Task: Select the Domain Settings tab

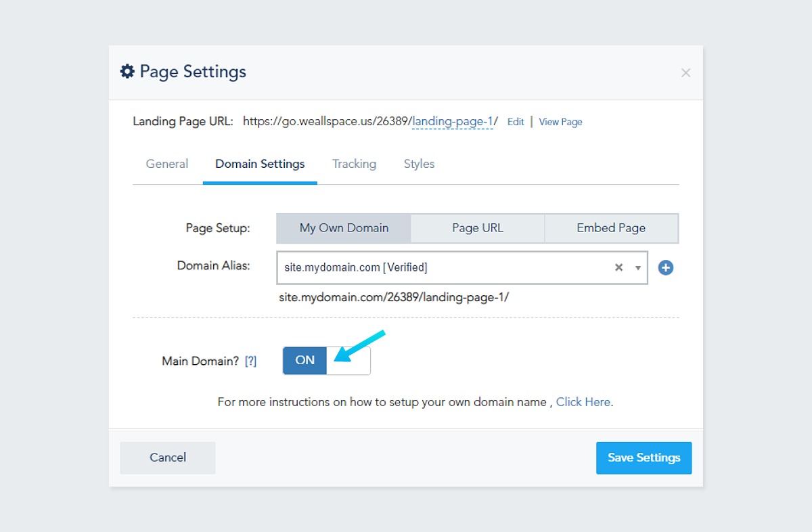Action: [260, 164]
